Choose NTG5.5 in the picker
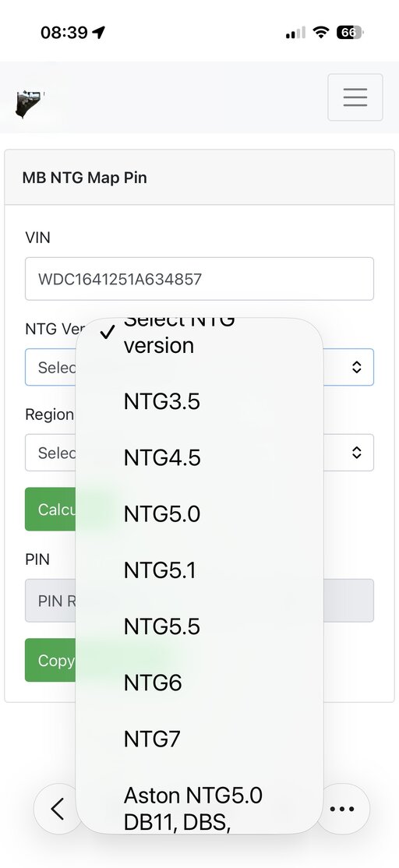399x868 pixels. click(199, 626)
